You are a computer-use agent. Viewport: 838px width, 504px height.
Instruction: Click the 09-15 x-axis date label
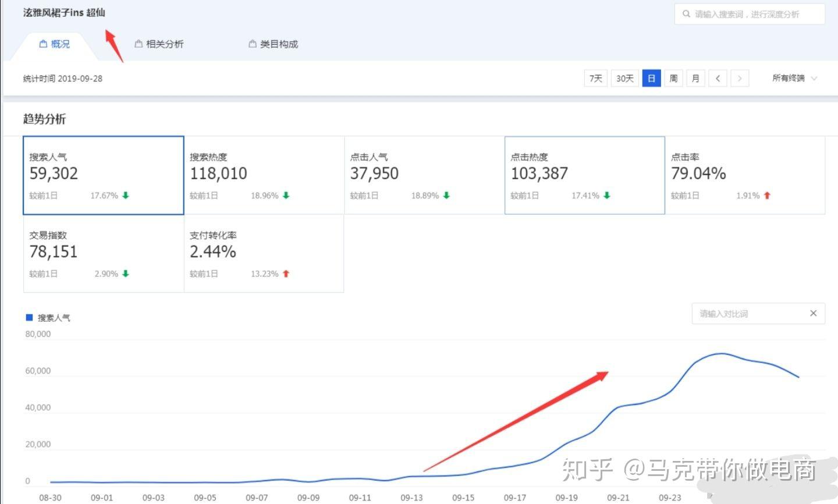(463, 498)
